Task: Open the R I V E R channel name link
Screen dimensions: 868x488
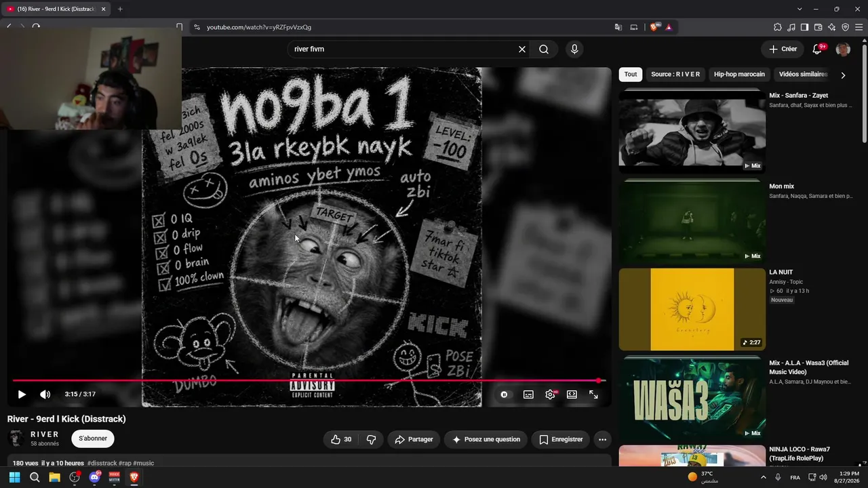Action: point(45,434)
